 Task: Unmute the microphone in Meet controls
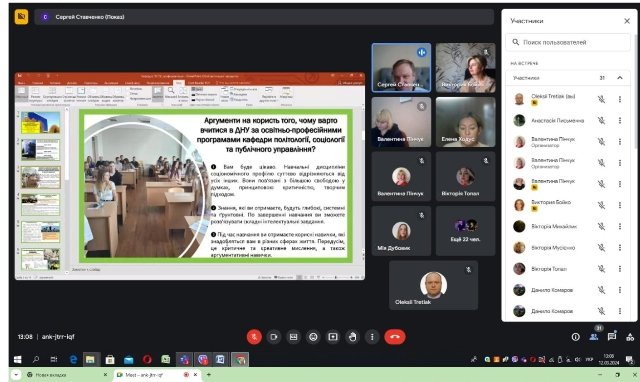[254, 337]
